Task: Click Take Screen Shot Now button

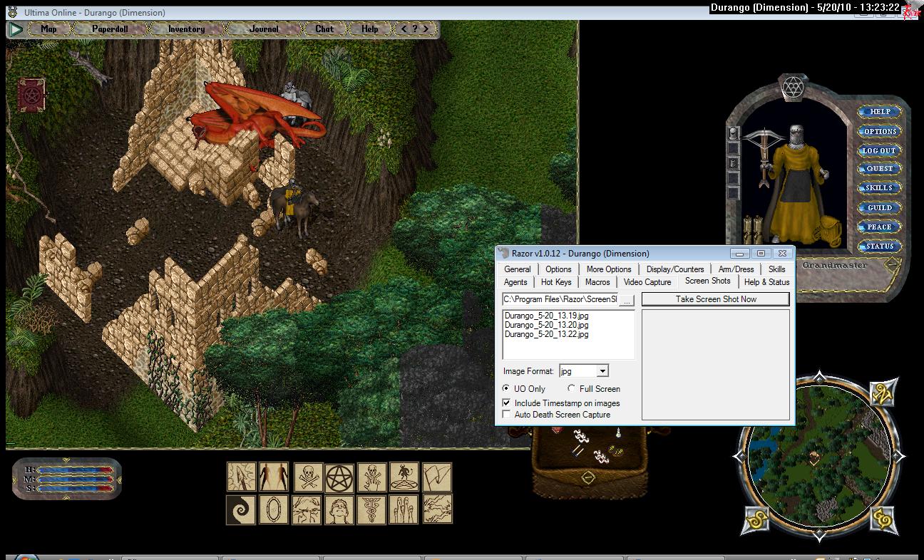Action: point(716,299)
